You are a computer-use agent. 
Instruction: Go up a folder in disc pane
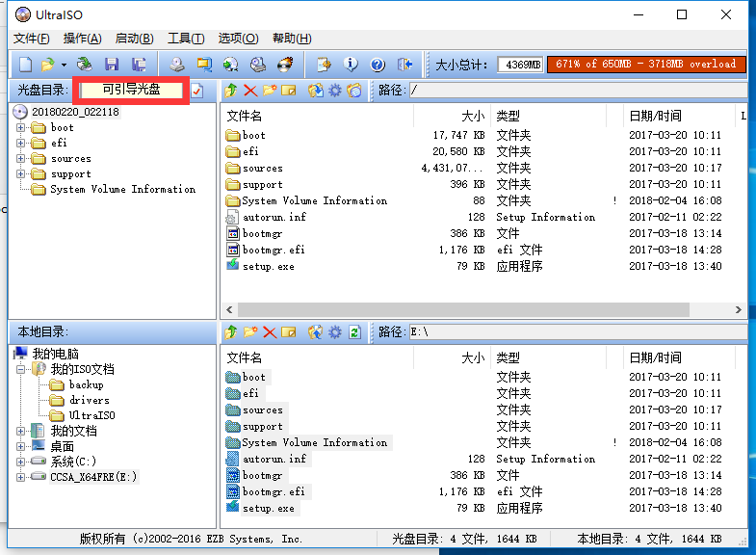point(231,91)
